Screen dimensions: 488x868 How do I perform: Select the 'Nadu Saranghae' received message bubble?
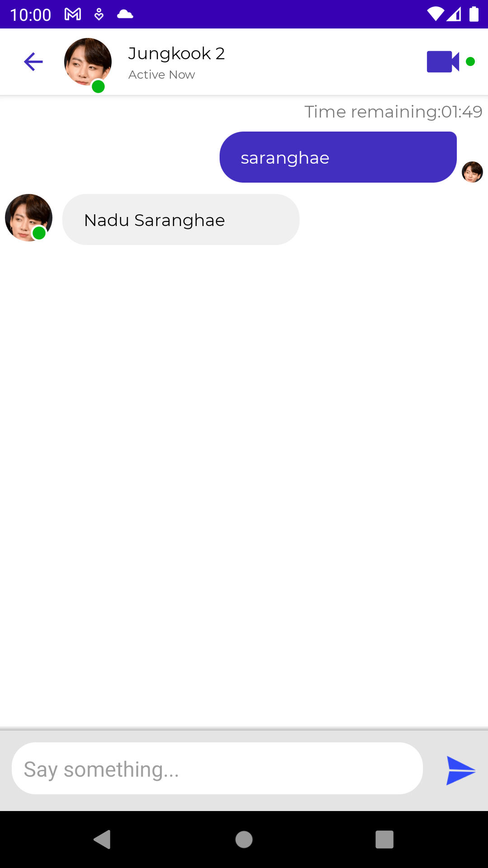[x=181, y=220]
